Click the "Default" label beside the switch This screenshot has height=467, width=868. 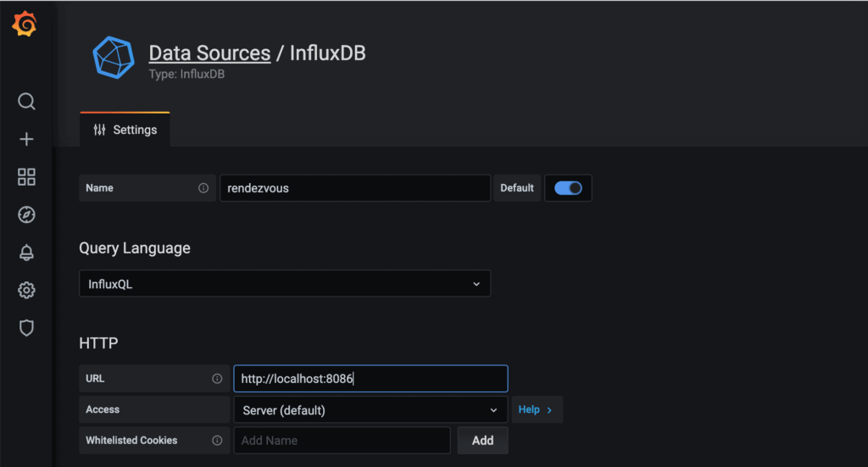coord(517,188)
